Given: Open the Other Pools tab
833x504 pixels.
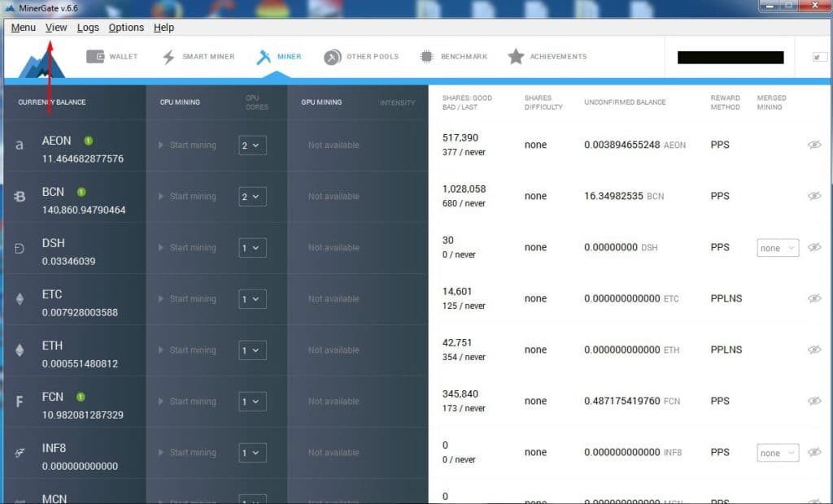Looking at the screenshot, I should point(361,56).
